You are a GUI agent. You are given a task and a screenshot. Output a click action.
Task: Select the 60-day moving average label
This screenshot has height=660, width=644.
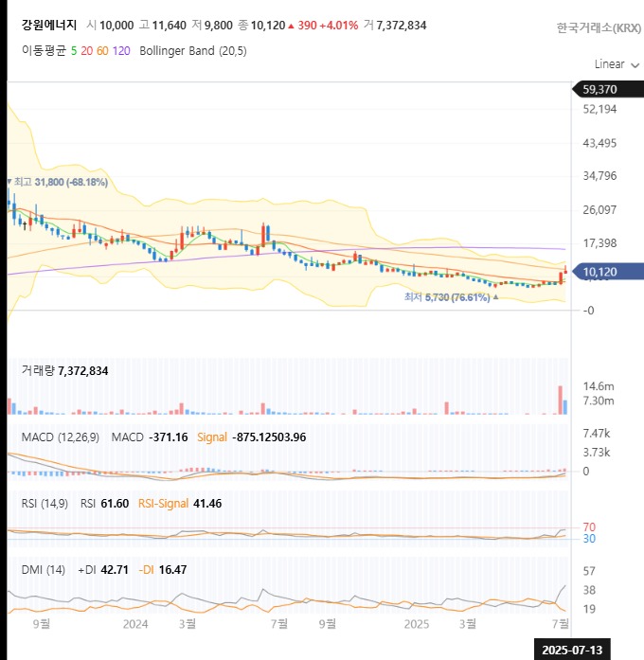[102, 51]
